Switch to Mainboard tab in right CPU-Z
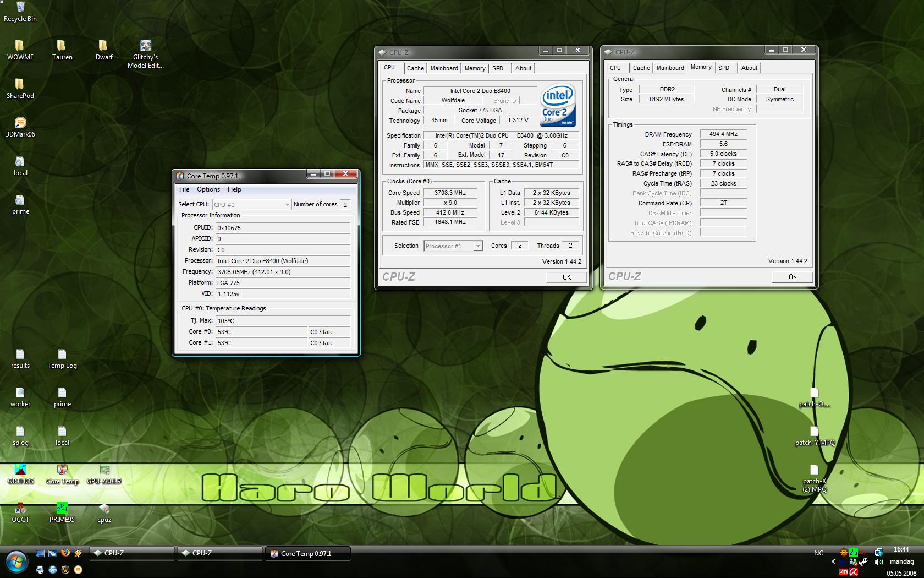 [670, 68]
